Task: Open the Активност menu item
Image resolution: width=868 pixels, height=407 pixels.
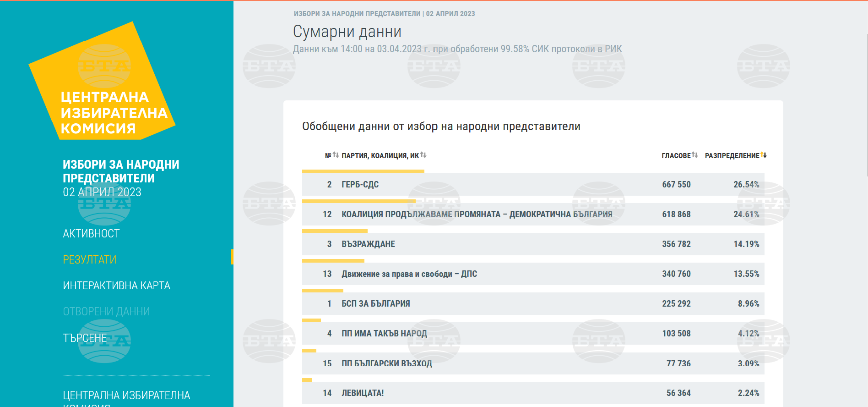Action: point(91,234)
